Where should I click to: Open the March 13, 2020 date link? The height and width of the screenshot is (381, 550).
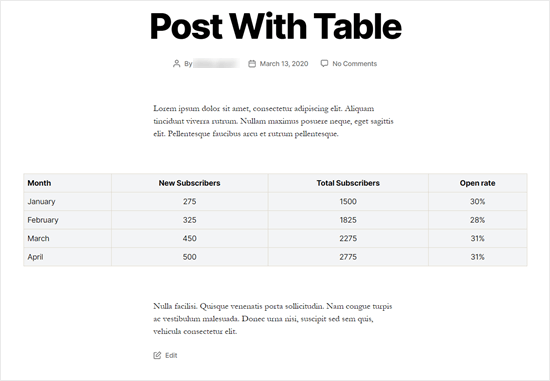[284, 64]
